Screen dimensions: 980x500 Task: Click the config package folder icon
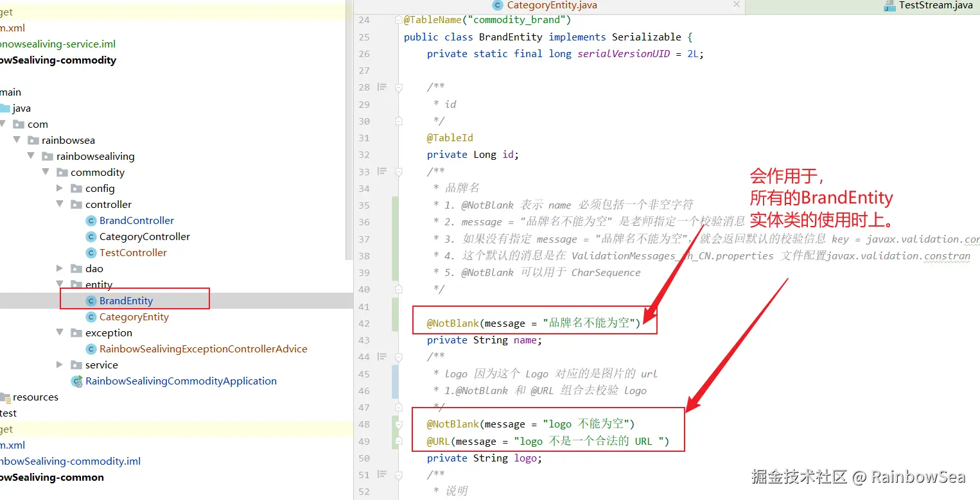pyautogui.click(x=77, y=189)
